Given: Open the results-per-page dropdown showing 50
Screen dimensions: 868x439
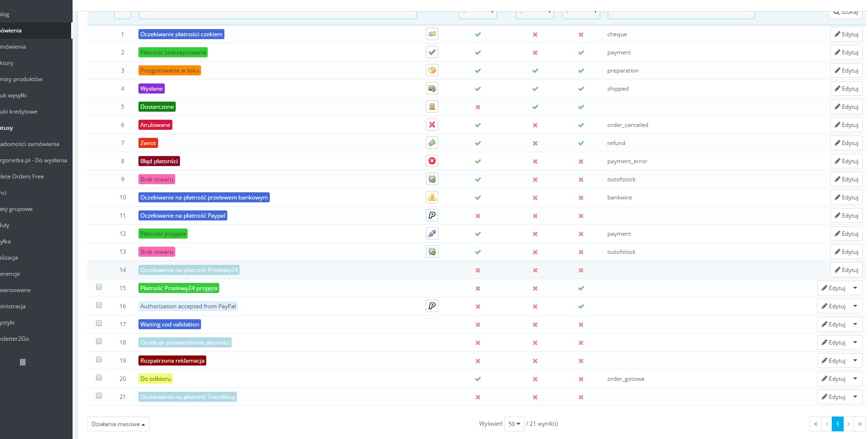Looking at the screenshot, I should 514,424.
